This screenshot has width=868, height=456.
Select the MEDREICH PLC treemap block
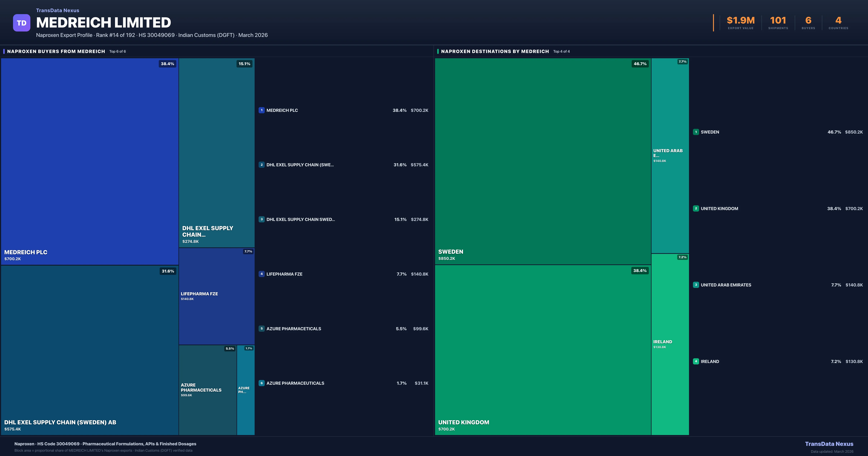(x=90, y=161)
